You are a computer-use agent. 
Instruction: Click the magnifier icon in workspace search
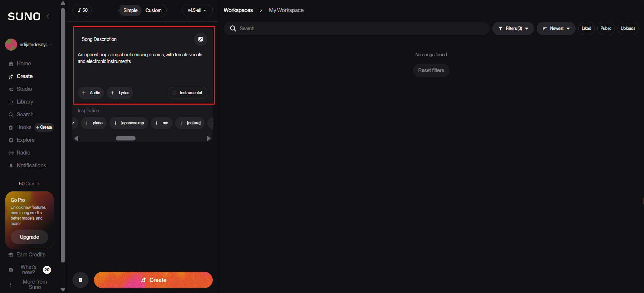pos(233,28)
